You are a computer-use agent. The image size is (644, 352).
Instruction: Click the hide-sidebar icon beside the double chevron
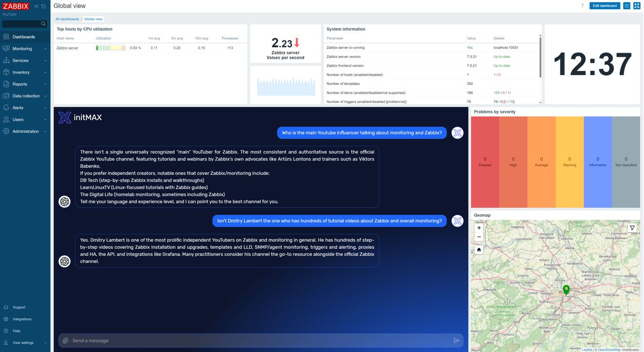pos(43,6)
